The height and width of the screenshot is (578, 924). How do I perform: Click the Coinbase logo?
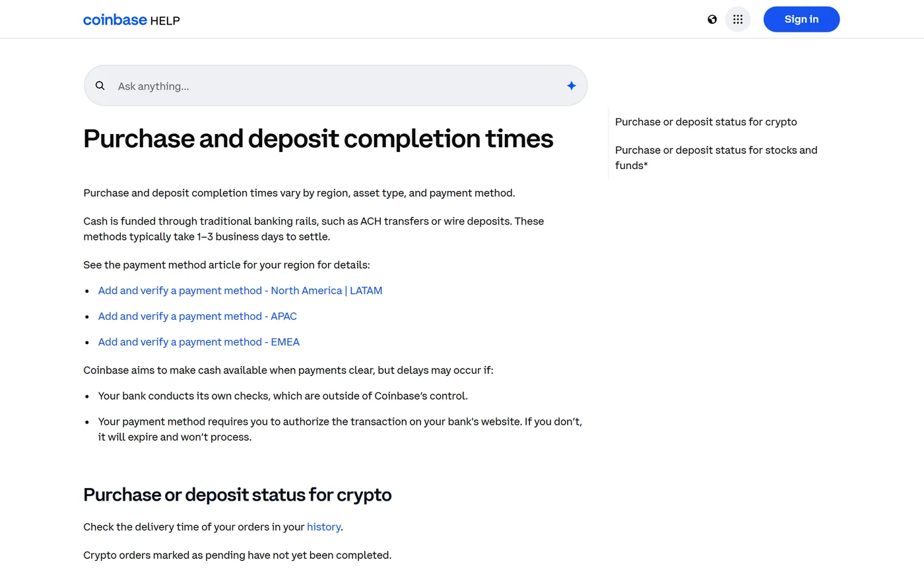(115, 20)
